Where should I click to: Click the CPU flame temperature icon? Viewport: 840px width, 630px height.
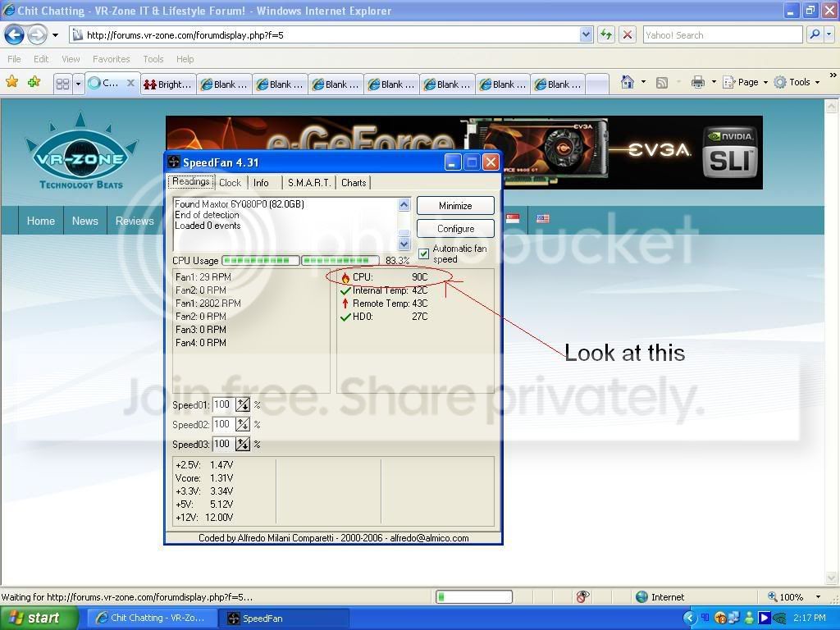point(345,277)
